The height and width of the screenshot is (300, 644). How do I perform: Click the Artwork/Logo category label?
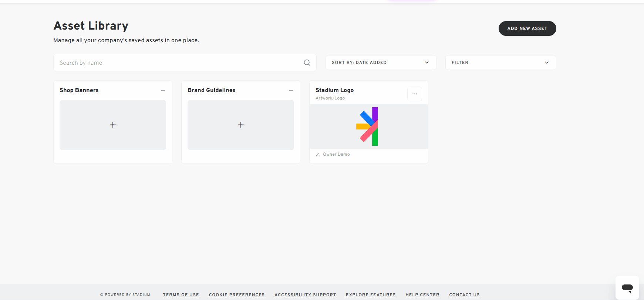pyautogui.click(x=330, y=98)
